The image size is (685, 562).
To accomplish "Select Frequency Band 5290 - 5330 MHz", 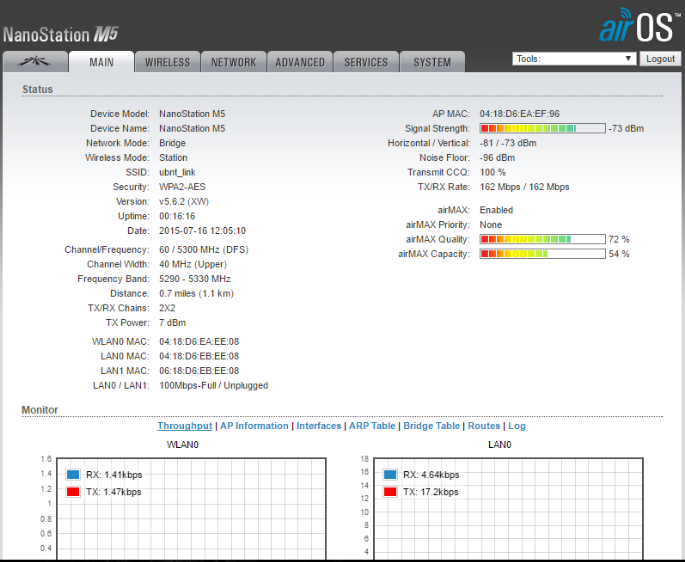I will pos(195,278).
